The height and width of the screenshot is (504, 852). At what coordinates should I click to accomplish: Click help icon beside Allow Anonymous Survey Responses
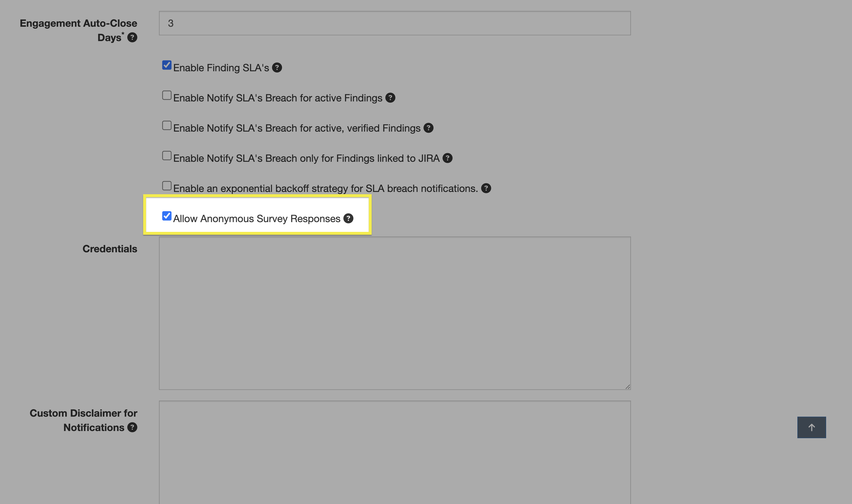point(348,218)
